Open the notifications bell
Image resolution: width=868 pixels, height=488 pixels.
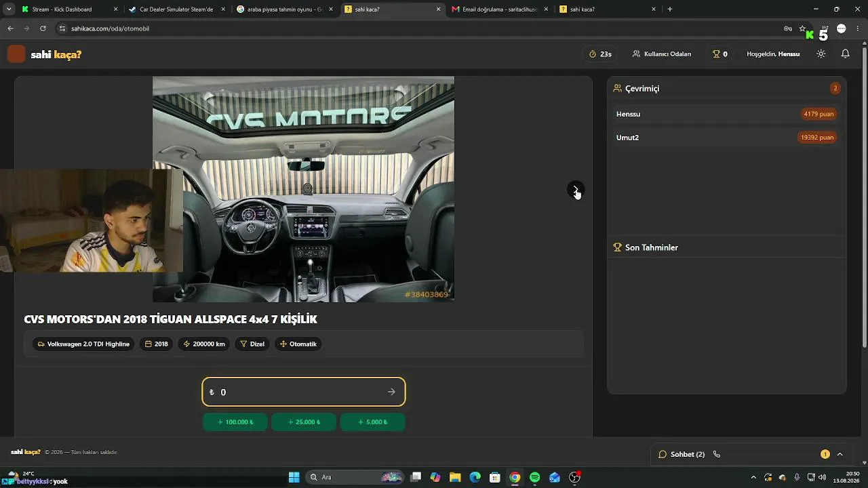pyautogui.click(x=845, y=54)
